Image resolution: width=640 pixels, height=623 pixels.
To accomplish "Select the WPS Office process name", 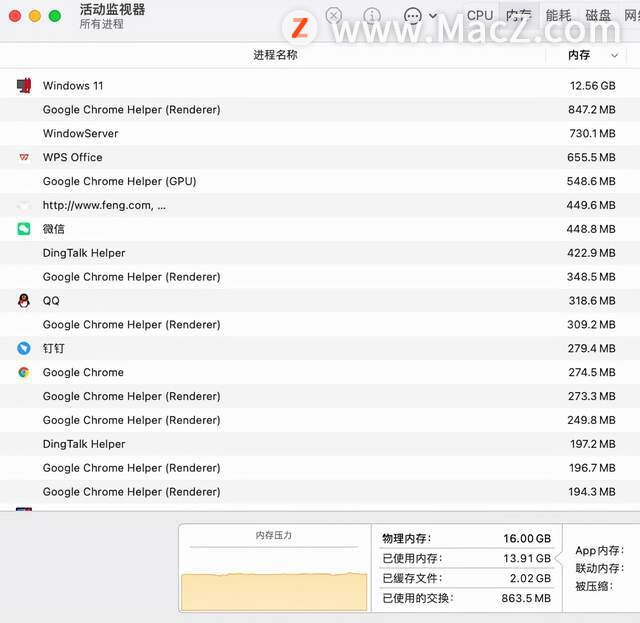I will 73,157.
